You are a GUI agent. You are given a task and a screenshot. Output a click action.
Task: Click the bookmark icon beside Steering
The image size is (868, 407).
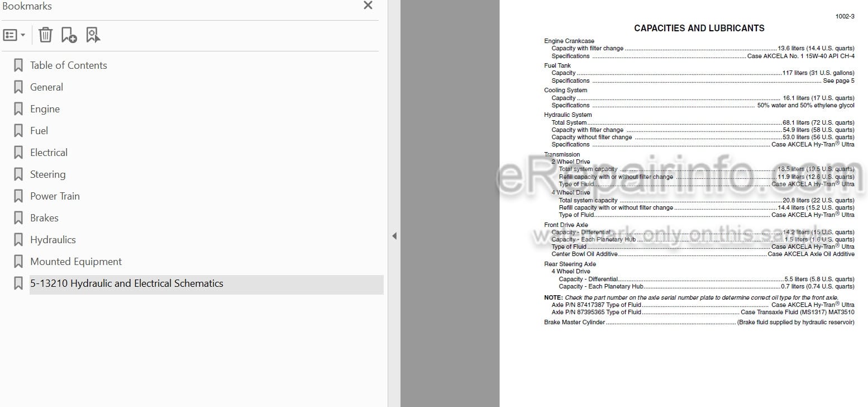point(18,174)
